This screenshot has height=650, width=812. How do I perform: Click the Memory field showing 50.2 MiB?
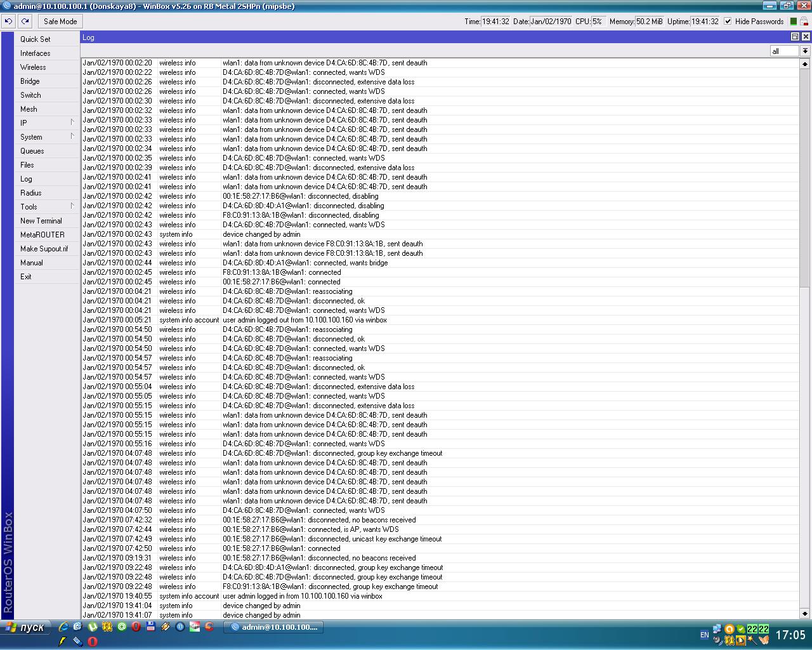650,21
